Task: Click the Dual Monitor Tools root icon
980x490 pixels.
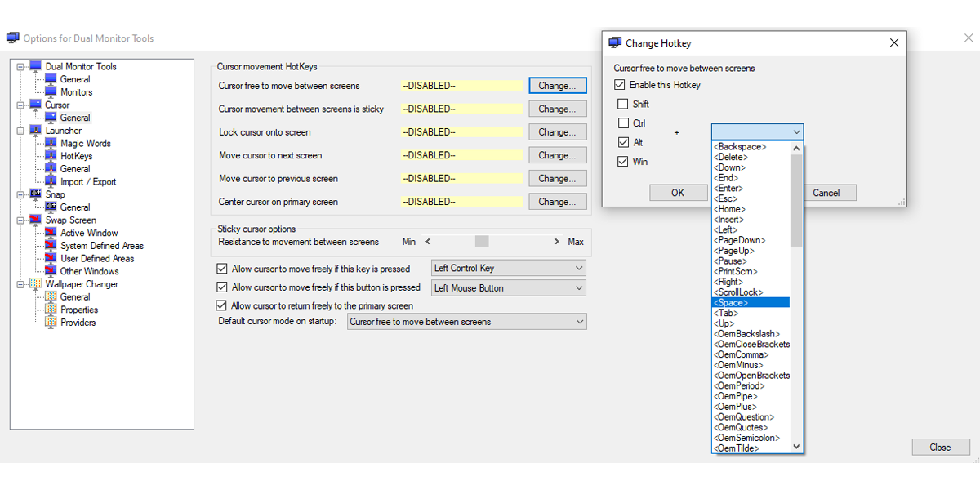Action: click(x=35, y=66)
